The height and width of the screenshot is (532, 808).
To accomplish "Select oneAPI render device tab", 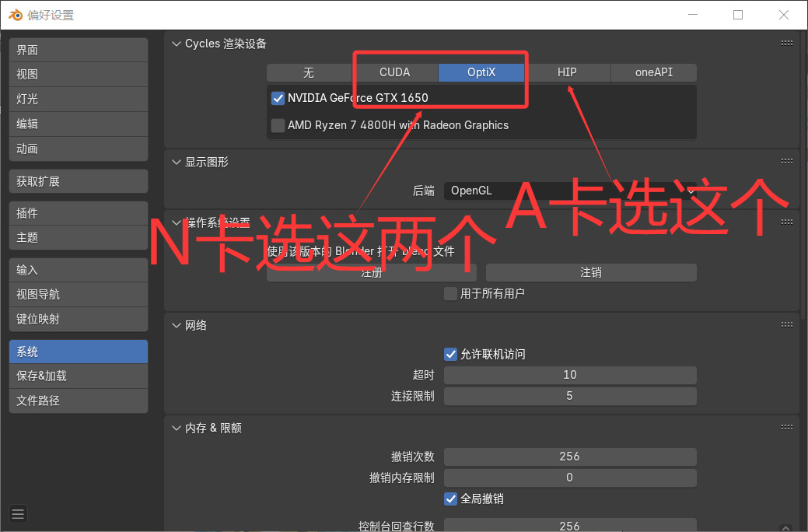I will (x=654, y=72).
